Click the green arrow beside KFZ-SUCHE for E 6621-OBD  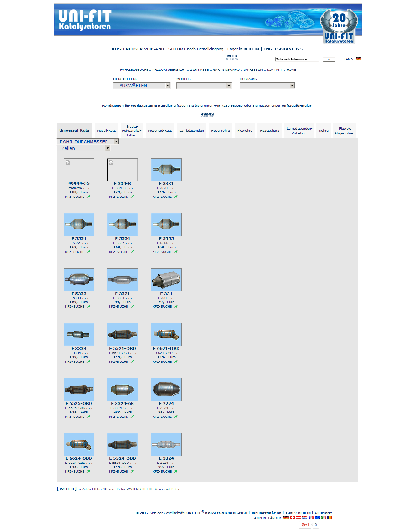[x=176, y=361]
